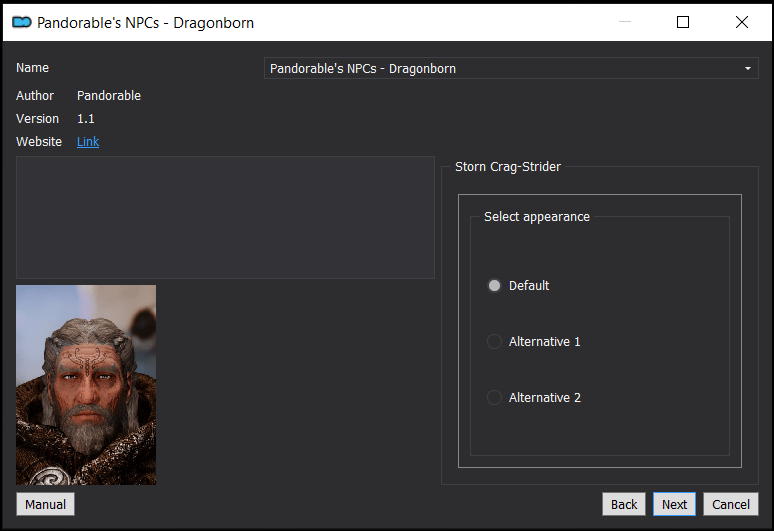Choose the Alternative 1 appearance

coord(534,341)
